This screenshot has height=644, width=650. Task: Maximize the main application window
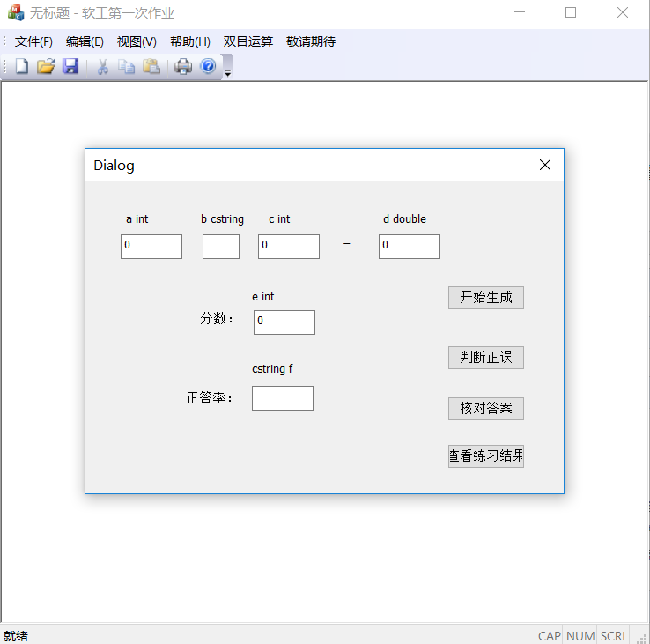point(571,12)
